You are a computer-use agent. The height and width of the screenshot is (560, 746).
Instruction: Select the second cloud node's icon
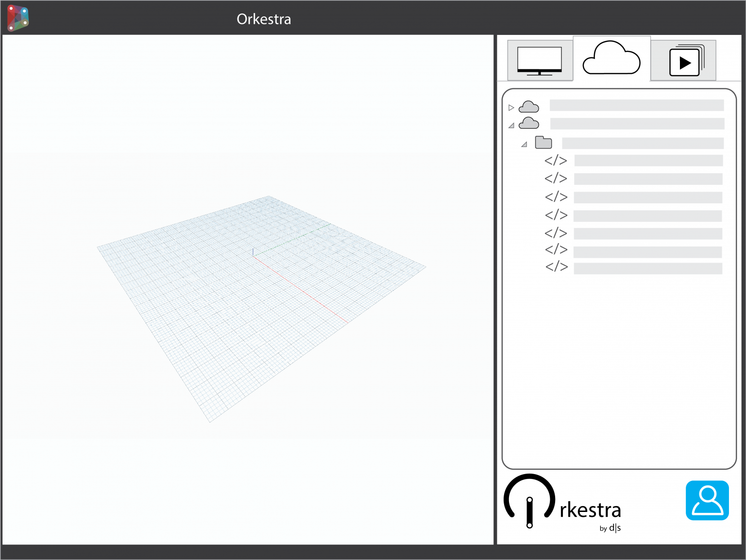click(x=529, y=123)
